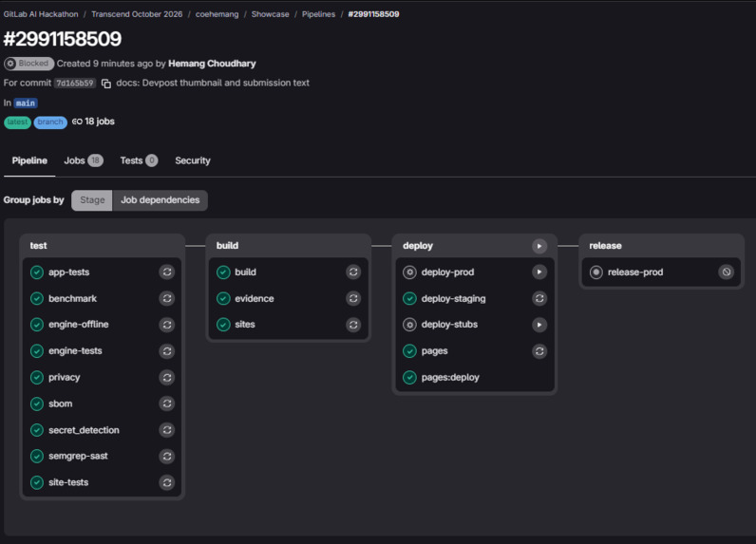Retry the site-tests job
The width and height of the screenshot is (756, 544).
167,482
